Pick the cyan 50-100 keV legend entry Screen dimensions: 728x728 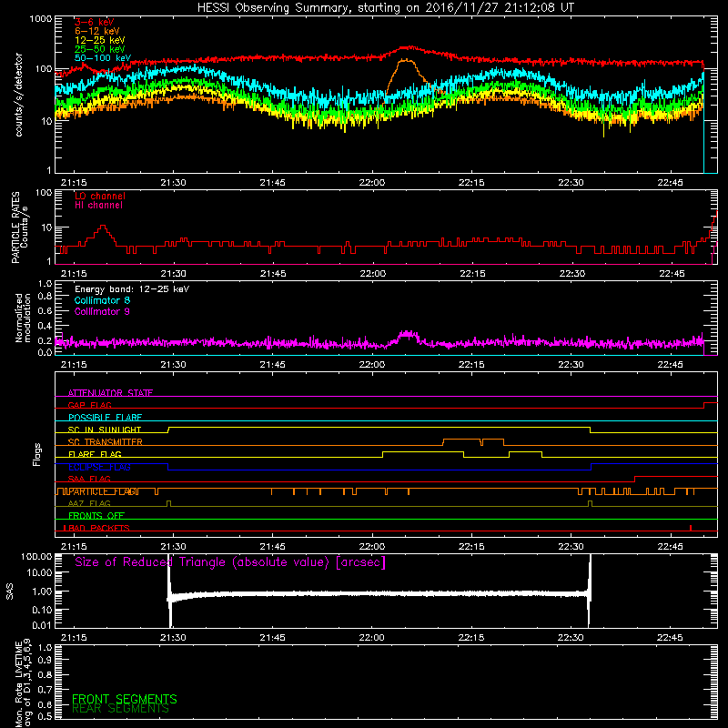point(103,58)
